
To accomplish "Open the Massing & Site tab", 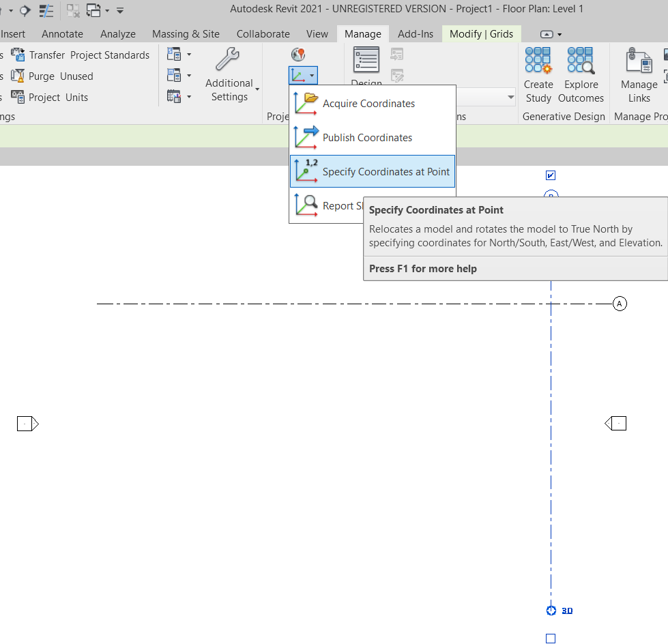I will coord(186,34).
